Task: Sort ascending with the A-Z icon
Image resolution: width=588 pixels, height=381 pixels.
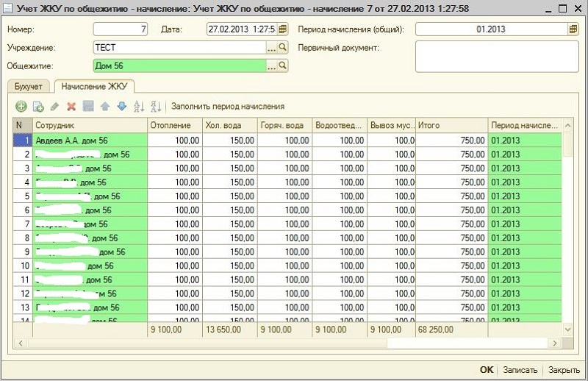Action: click(139, 107)
